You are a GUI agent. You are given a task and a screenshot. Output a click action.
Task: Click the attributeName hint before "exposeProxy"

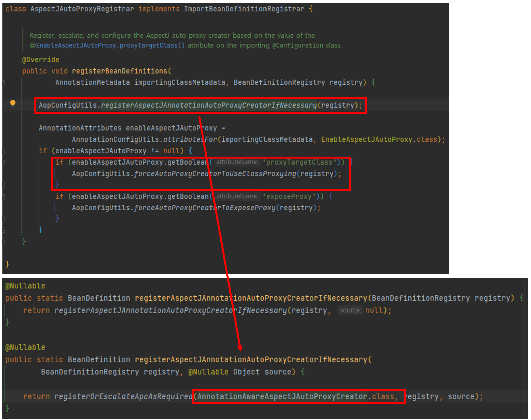[x=237, y=196]
